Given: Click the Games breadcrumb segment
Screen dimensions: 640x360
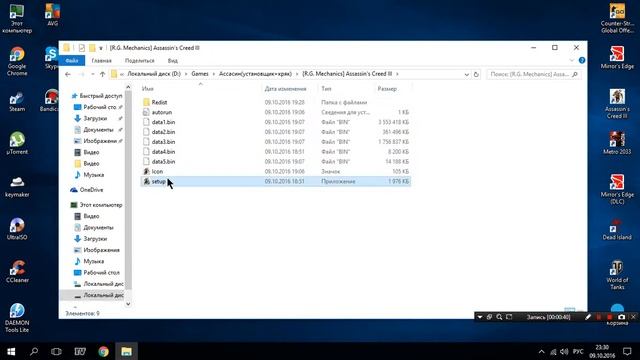Looking at the screenshot, I should coord(200,74).
